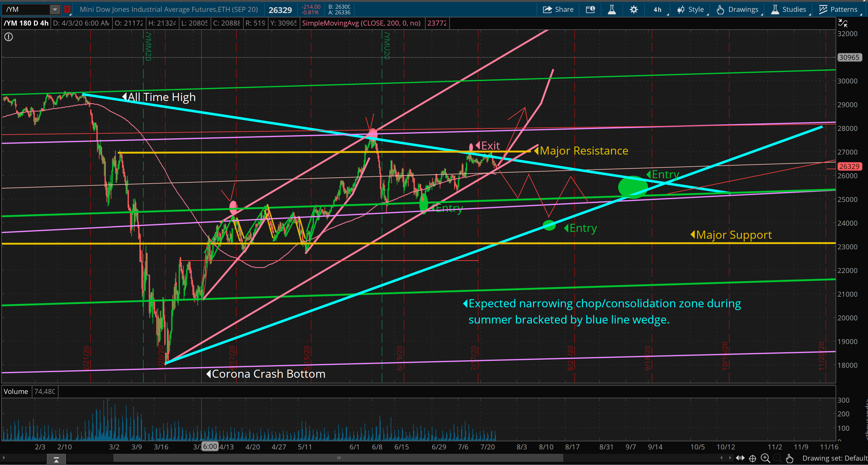Click the expand time axis arrows icon
This screenshot has width=868, height=465.
(x=740, y=458)
